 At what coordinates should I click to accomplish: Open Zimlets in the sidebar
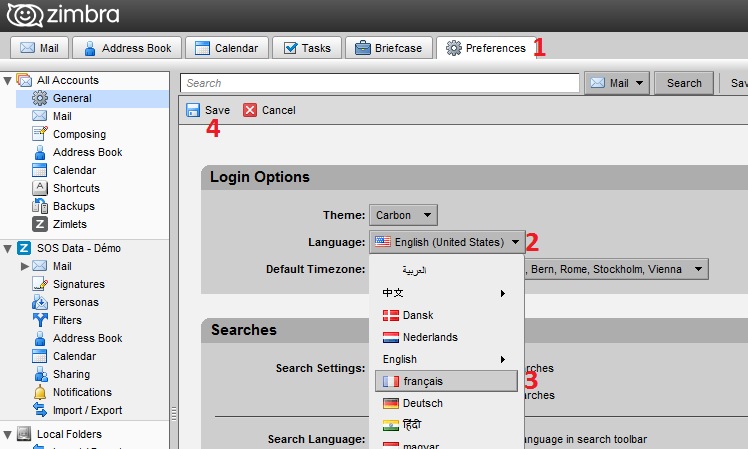70,224
